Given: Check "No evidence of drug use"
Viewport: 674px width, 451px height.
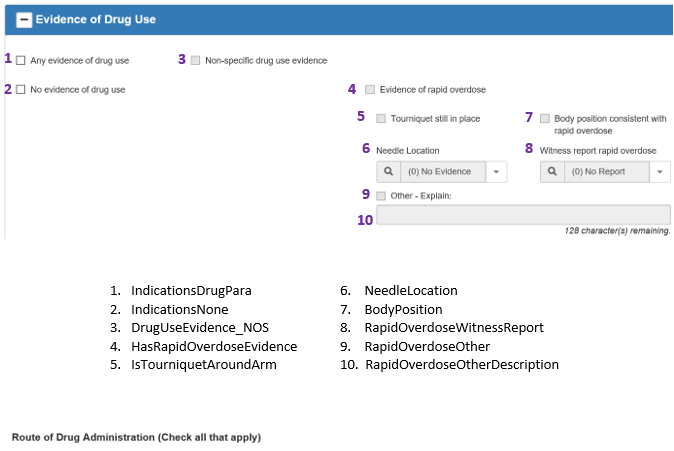Looking at the screenshot, I should [x=21, y=90].
